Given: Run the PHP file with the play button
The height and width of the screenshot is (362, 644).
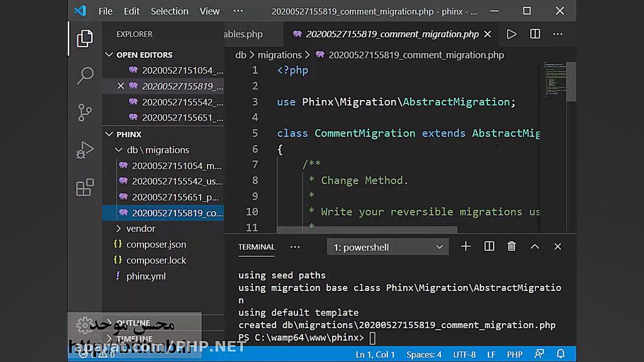Looking at the screenshot, I should click(511, 34).
